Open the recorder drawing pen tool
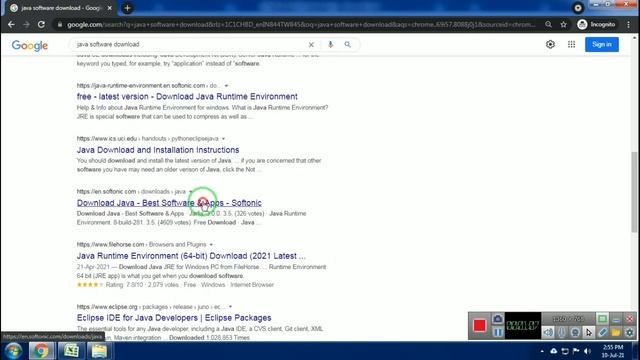Screen dimensions: 640x360 tap(602, 332)
